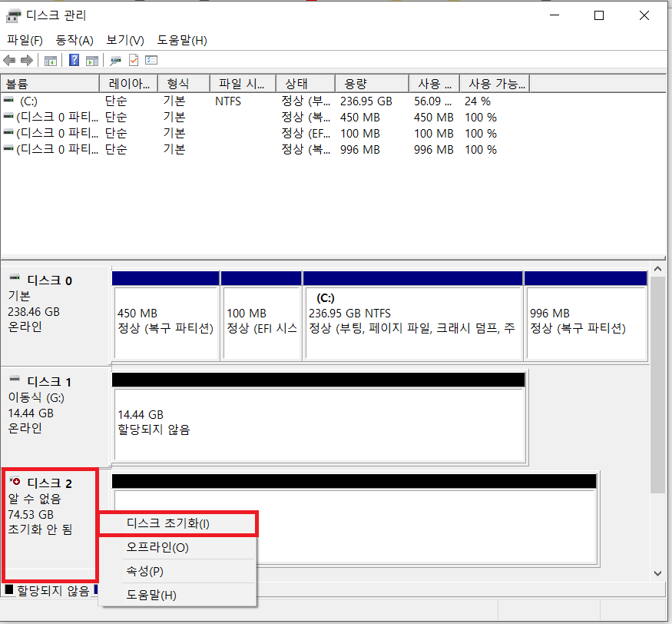Choose 오프라인(O) in the context menu

coord(178,548)
